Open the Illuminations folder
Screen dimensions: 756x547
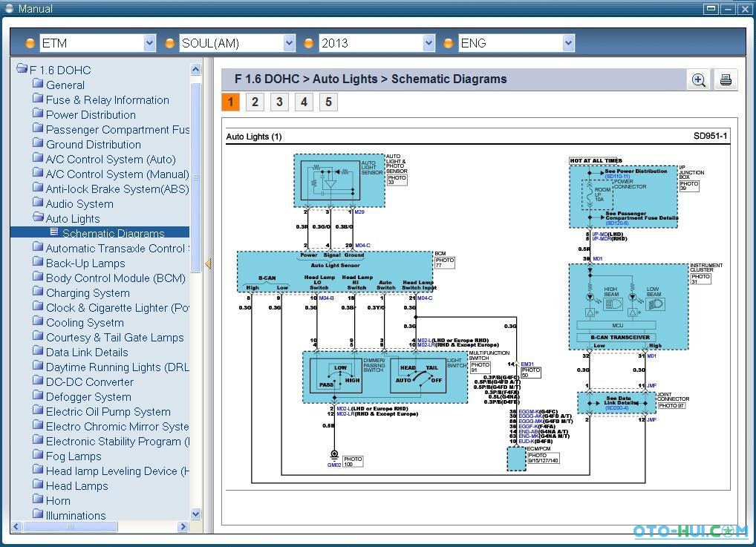click(x=69, y=515)
